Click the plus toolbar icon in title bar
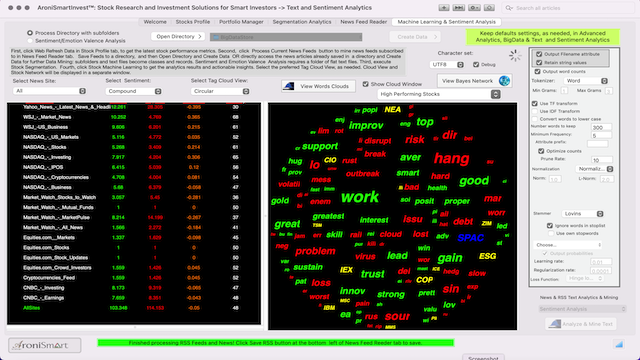Image resolution: width=640 pixels, height=360 pixels. pyautogui.click(x=444, y=8)
